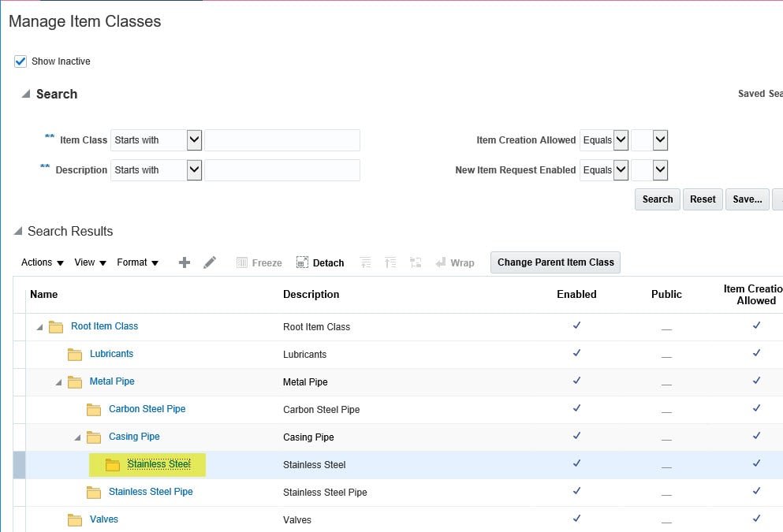Open the Actions menu
Image resolution: width=783 pixels, height=532 pixels.
tap(43, 262)
